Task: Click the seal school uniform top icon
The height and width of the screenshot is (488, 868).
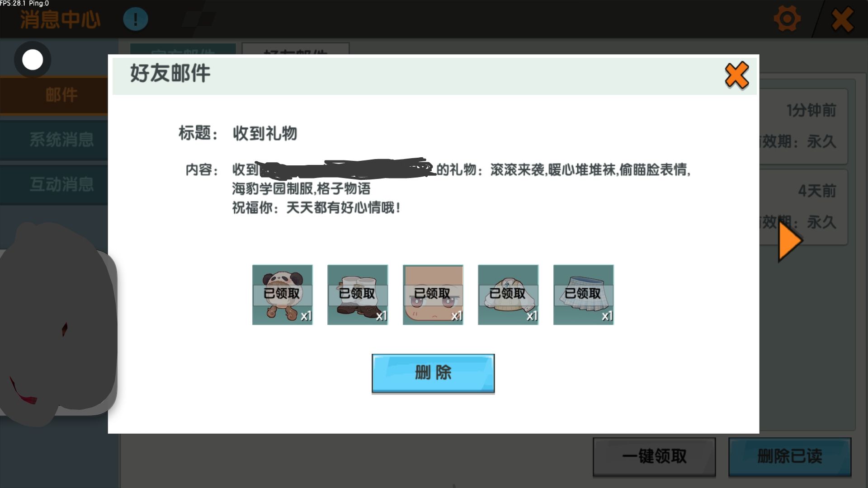Action: coord(508,295)
